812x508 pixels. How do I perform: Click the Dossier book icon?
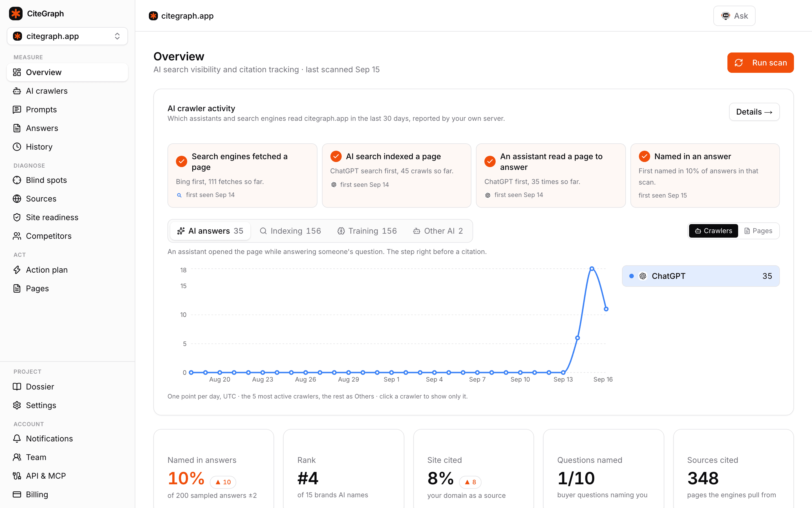tap(17, 387)
